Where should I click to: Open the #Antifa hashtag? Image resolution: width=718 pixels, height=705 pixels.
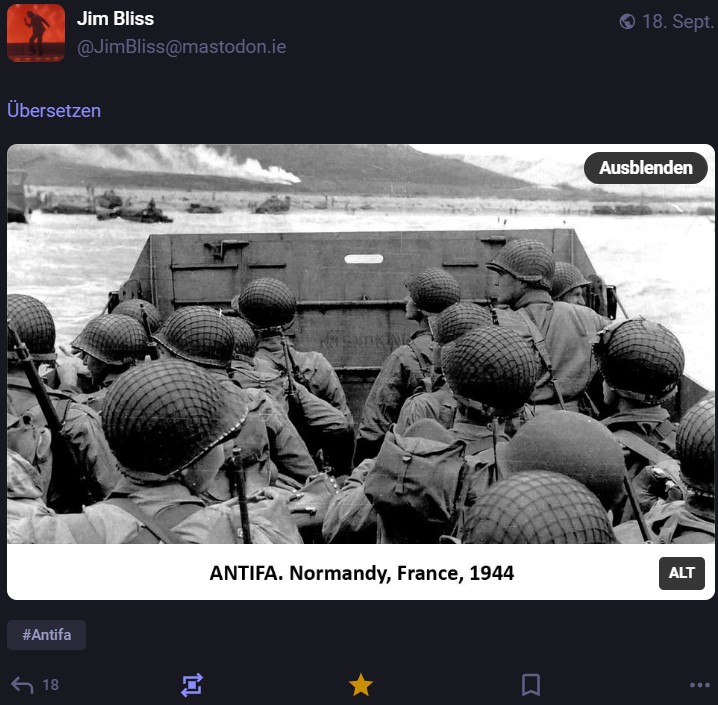click(46, 635)
